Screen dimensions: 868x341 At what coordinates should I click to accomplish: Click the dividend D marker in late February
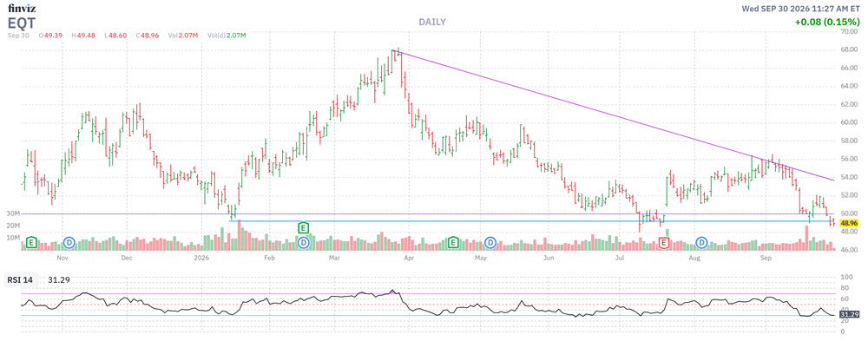coord(303,242)
